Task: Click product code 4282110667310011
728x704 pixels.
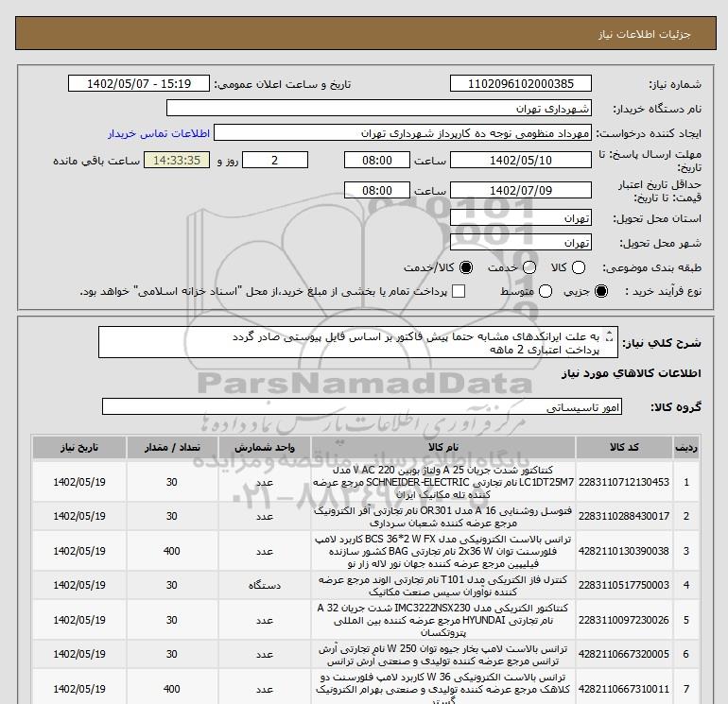Action: (624, 689)
